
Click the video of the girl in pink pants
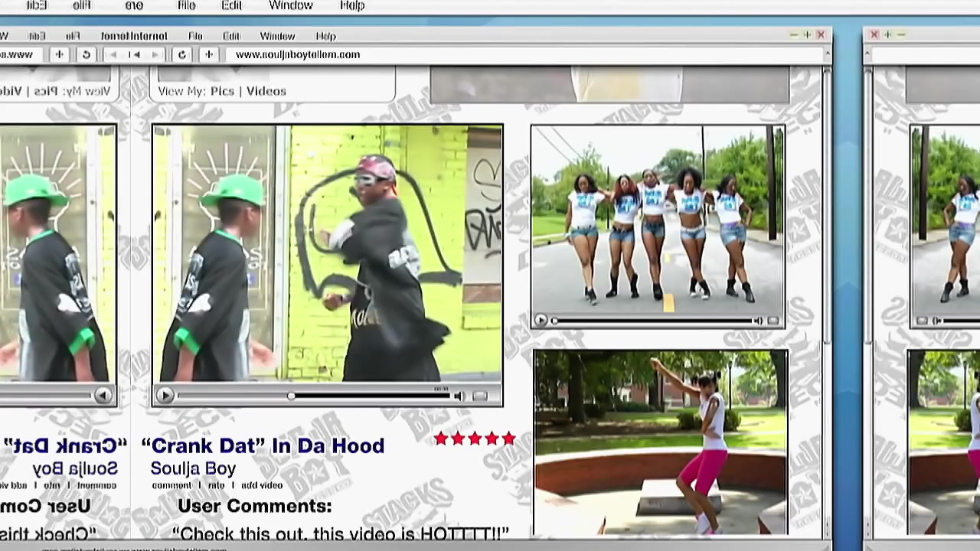[661, 442]
